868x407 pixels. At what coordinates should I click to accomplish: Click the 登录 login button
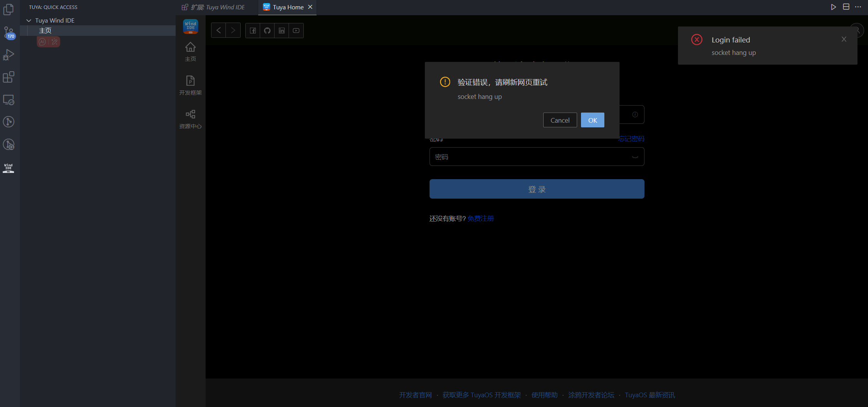point(537,189)
